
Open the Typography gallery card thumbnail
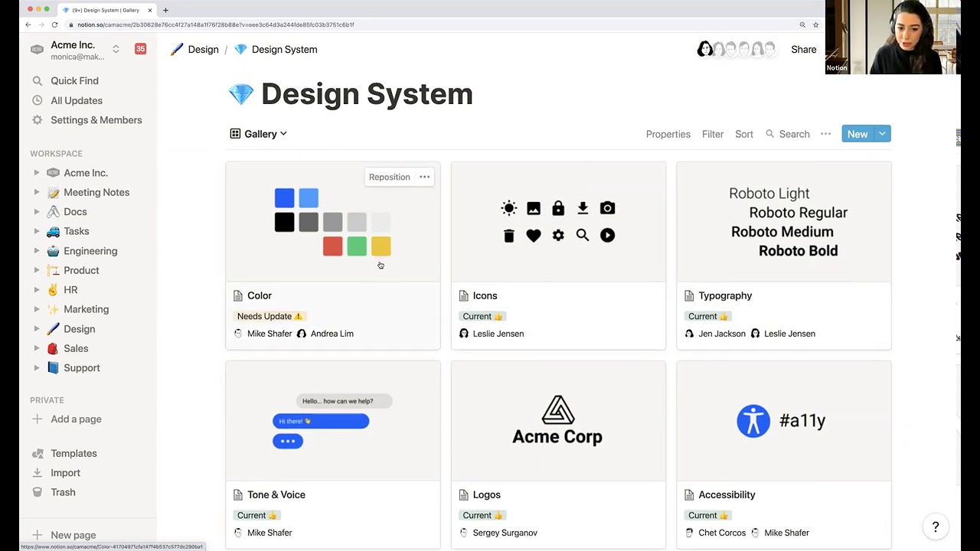pos(783,222)
